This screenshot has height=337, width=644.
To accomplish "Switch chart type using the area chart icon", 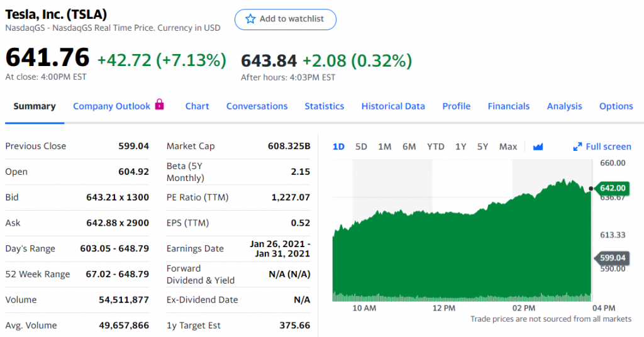I will click(x=538, y=146).
